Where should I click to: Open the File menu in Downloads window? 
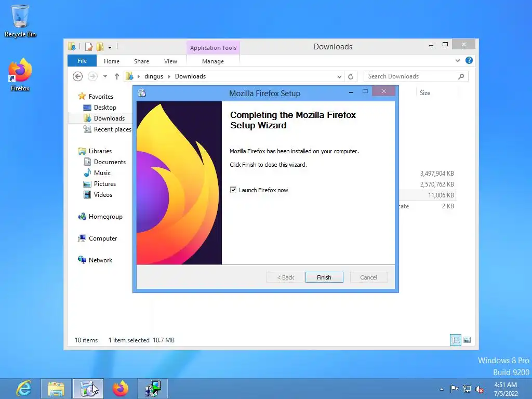82,61
